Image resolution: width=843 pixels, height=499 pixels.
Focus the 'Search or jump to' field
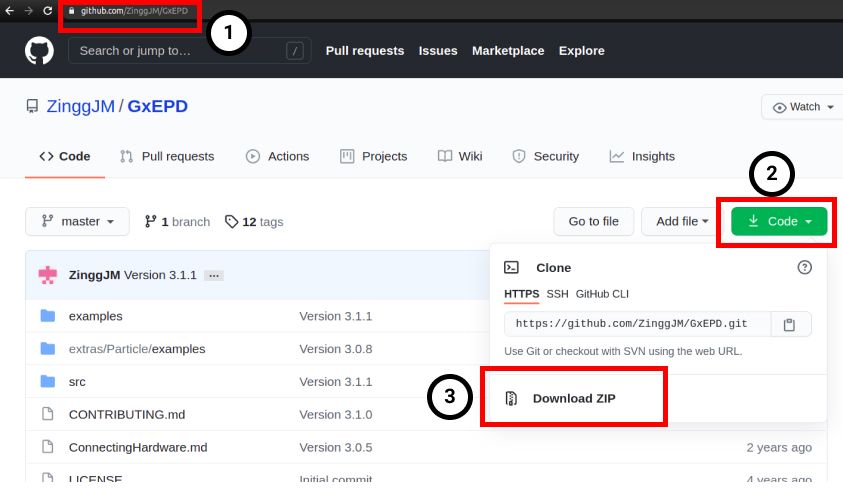click(x=189, y=51)
